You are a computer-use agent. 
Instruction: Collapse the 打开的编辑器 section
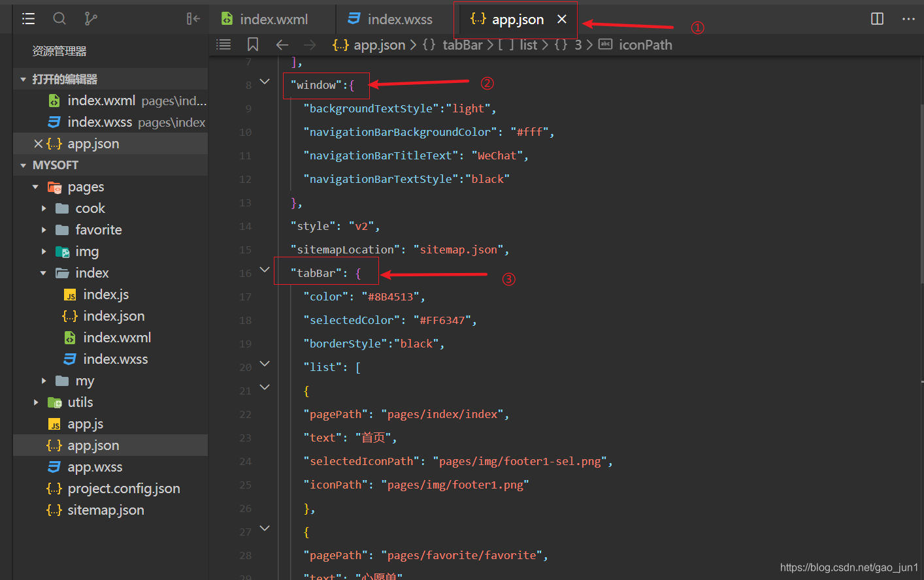tap(24, 79)
